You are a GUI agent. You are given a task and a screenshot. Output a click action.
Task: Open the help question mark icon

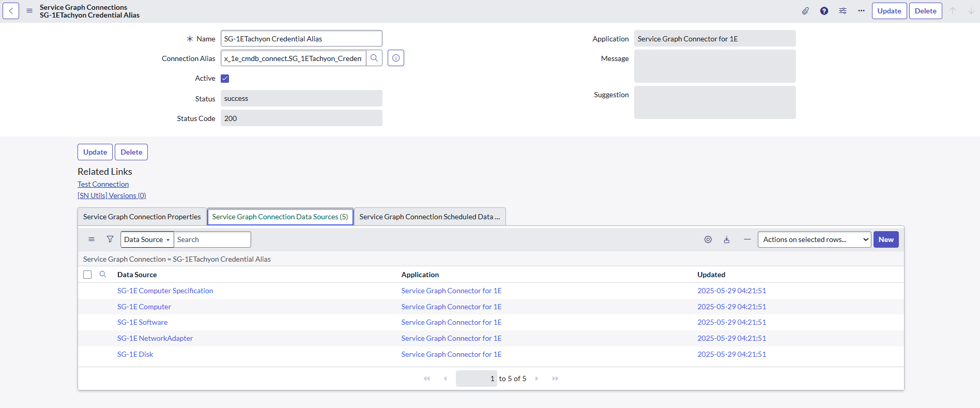point(824,11)
